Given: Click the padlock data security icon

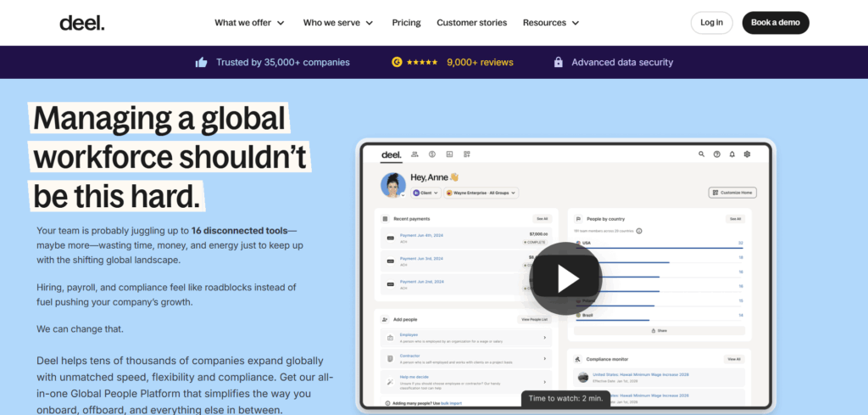Looking at the screenshot, I should click(558, 62).
